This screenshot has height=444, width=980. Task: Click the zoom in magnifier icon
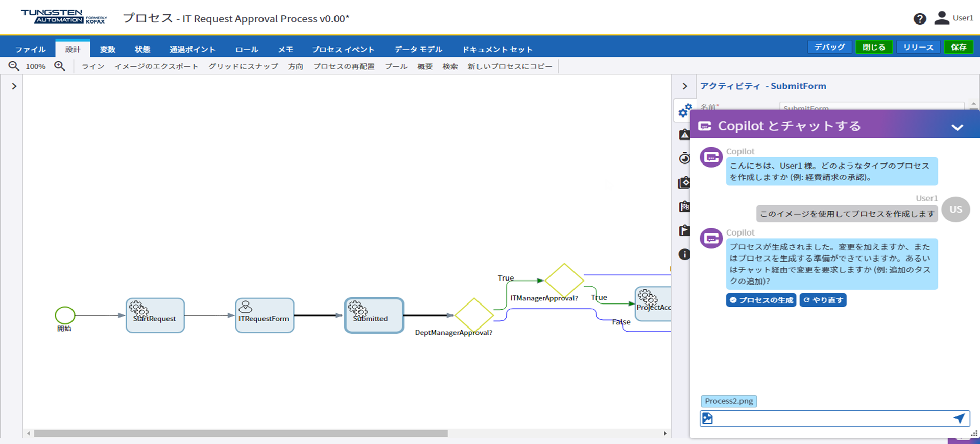(60, 66)
